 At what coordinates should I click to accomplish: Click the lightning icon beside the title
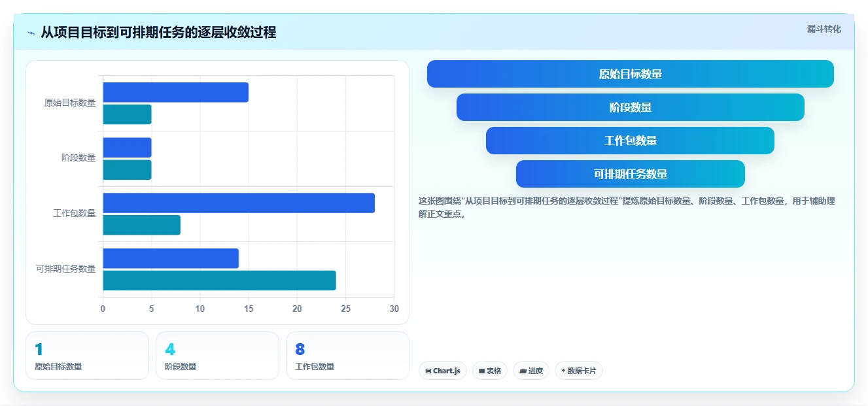31,33
